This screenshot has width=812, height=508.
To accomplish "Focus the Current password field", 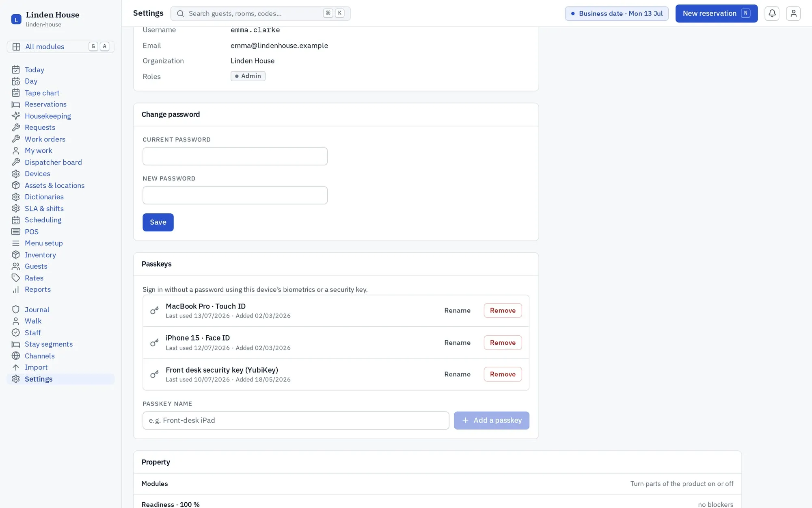I will click(235, 156).
